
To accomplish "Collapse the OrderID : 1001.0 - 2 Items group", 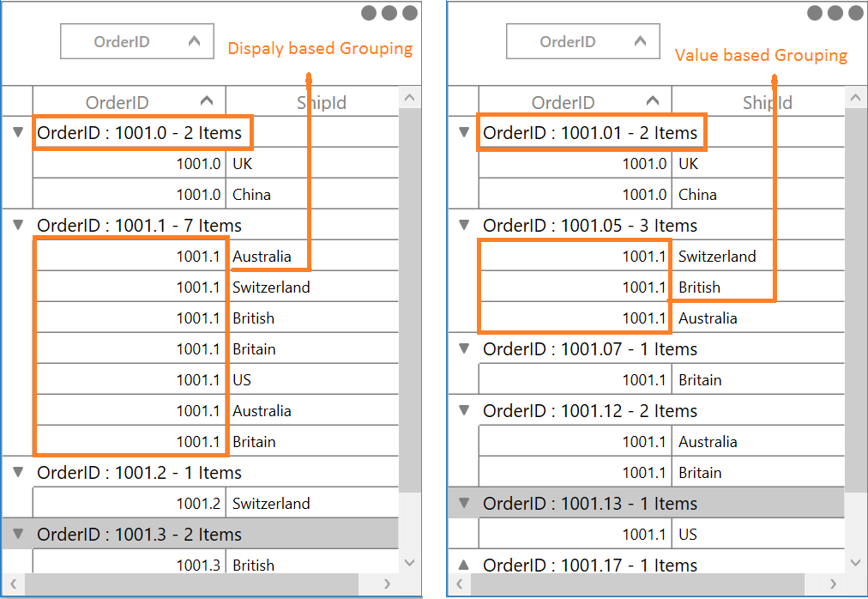I will click(x=17, y=133).
